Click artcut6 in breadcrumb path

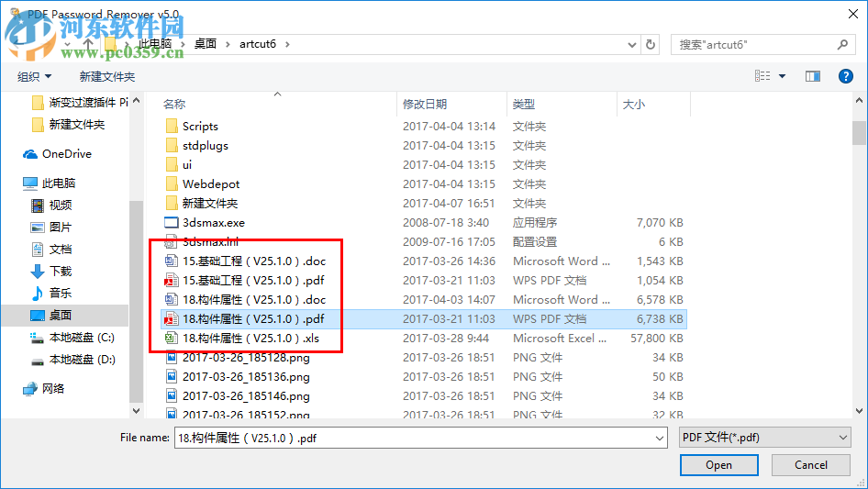click(x=258, y=44)
